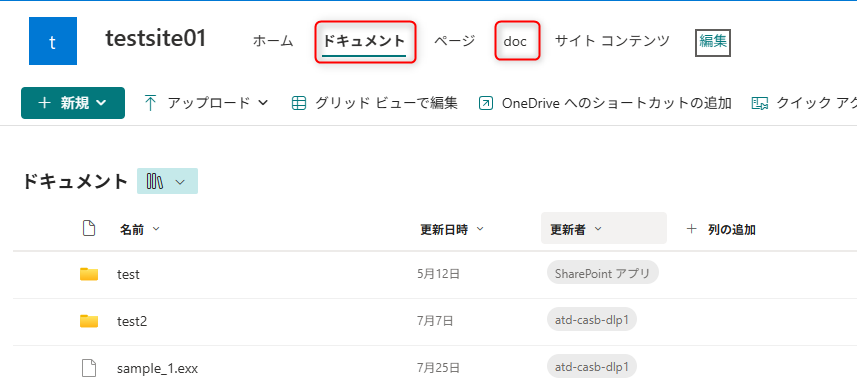Click the test folder icon
This screenshot has height=382, width=857.
pos(89,274)
